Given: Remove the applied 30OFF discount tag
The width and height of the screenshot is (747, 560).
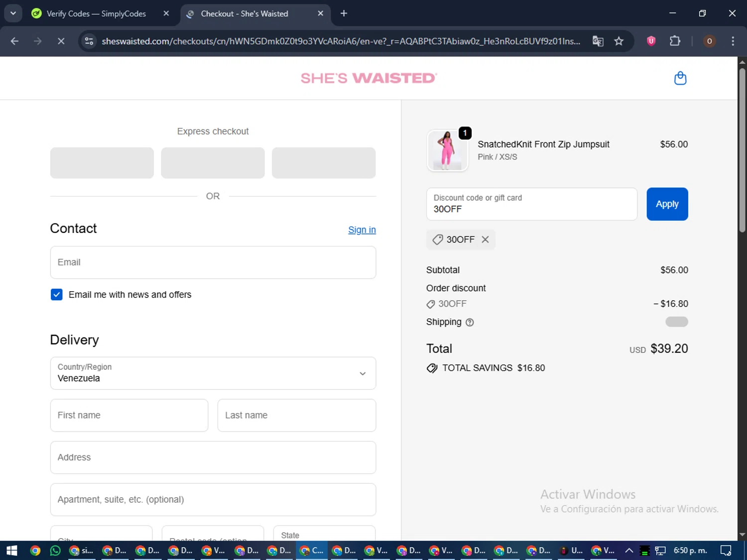Looking at the screenshot, I should pyautogui.click(x=485, y=239).
